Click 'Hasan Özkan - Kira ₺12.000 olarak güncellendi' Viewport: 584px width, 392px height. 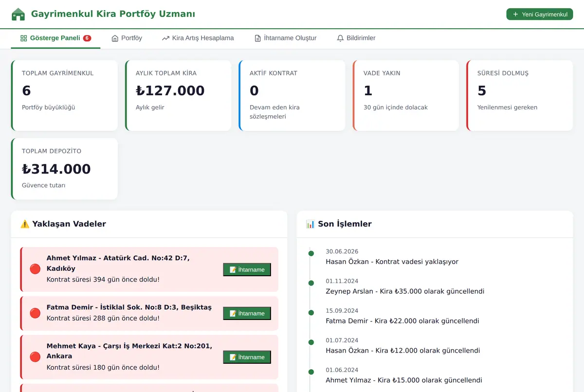[x=403, y=351]
